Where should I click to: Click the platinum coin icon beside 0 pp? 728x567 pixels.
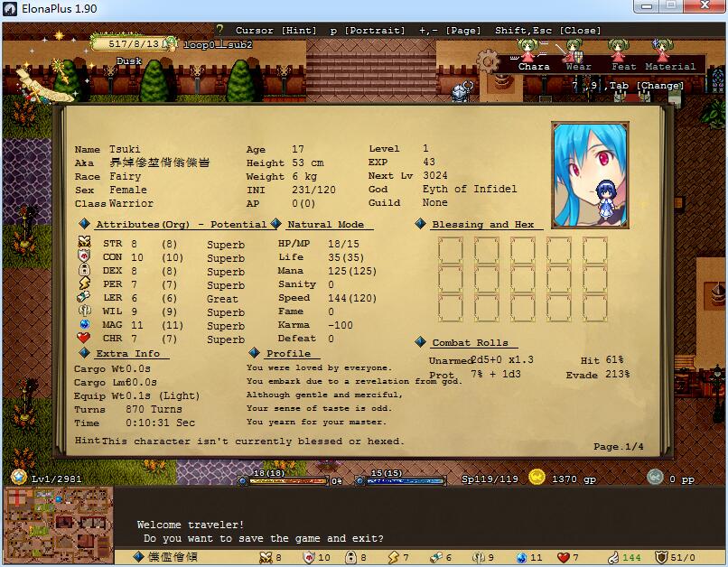click(x=655, y=478)
